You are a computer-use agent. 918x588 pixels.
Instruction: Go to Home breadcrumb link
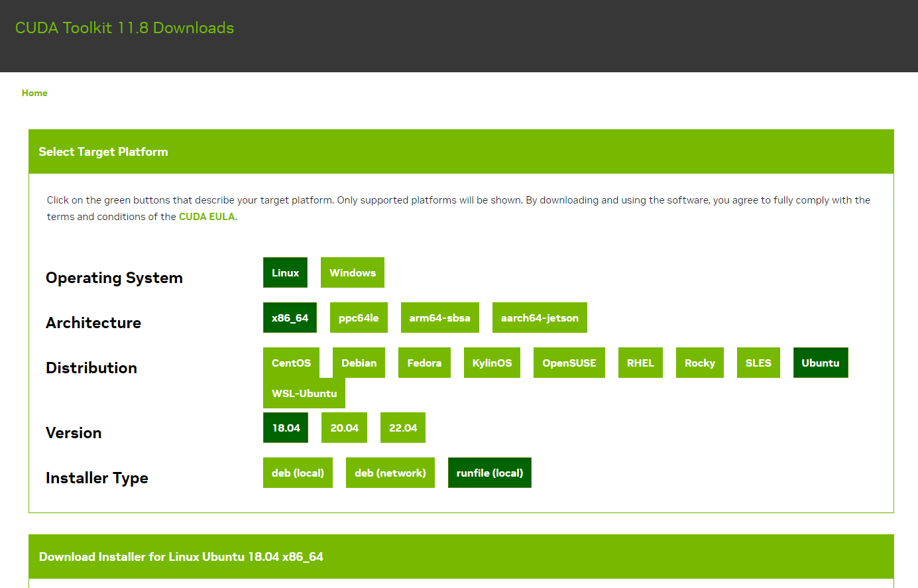[34, 93]
